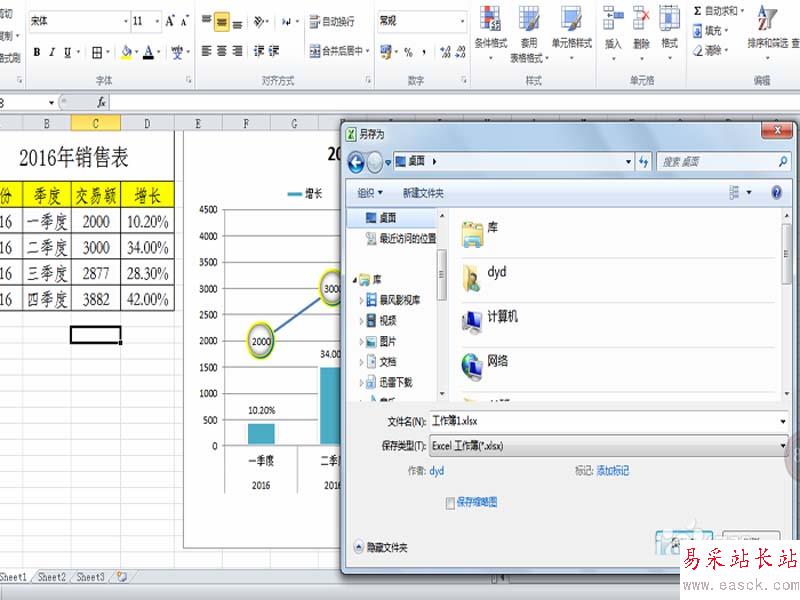Toggle italic formatting in ribbon
Screen dimensions: 800x600
pyautogui.click(x=52, y=52)
